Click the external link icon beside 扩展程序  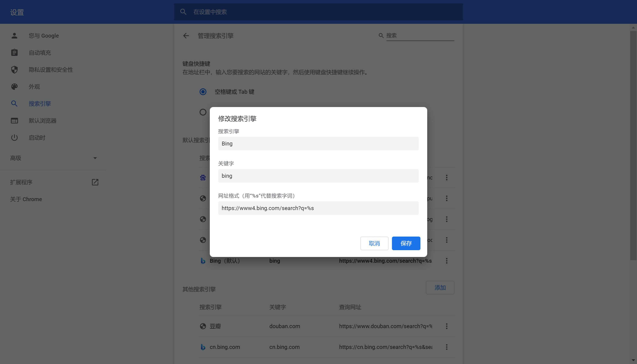tap(95, 182)
